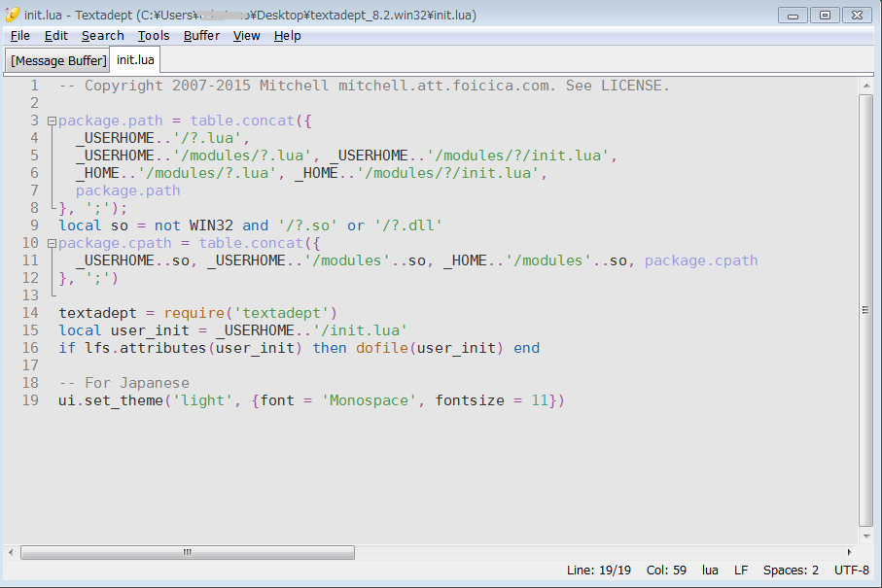Click the string '/?.lua' on line 4
Screen dimensions: 882x588
[x=207, y=138]
